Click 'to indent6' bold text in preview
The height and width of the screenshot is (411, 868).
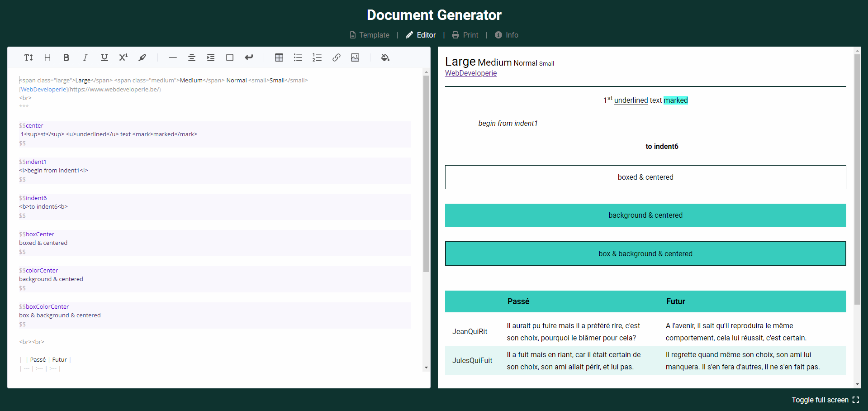coord(662,146)
